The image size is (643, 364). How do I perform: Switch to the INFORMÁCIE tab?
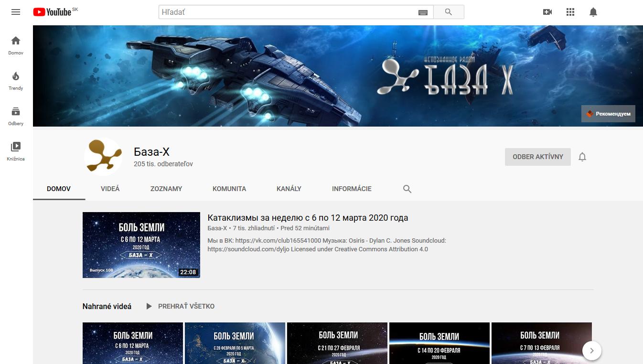point(352,189)
